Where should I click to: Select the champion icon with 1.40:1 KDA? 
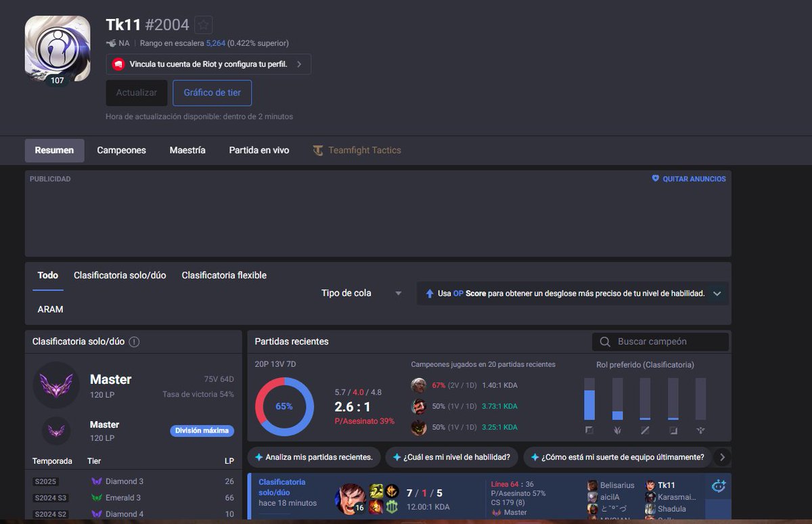point(419,385)
